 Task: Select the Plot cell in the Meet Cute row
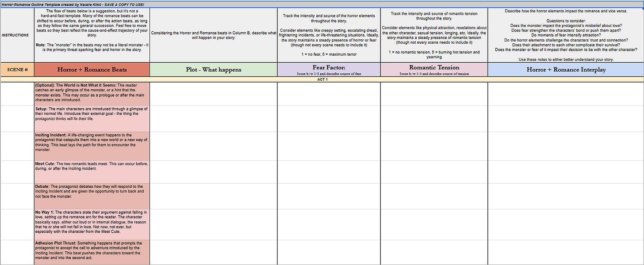coord(213,172)
